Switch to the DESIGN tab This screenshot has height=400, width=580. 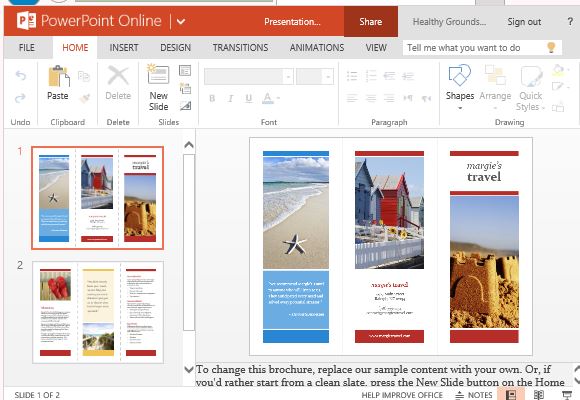175,48
